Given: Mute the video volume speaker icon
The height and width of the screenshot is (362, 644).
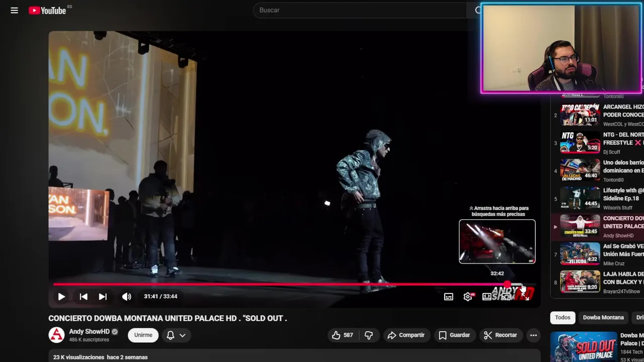Looking at the screenshot, I should click(x=127, y=297).
